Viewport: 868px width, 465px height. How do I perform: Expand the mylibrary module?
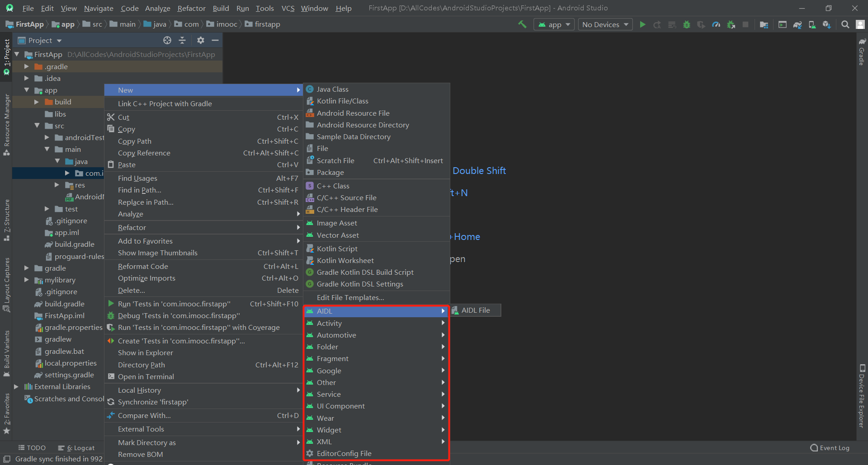27,280
